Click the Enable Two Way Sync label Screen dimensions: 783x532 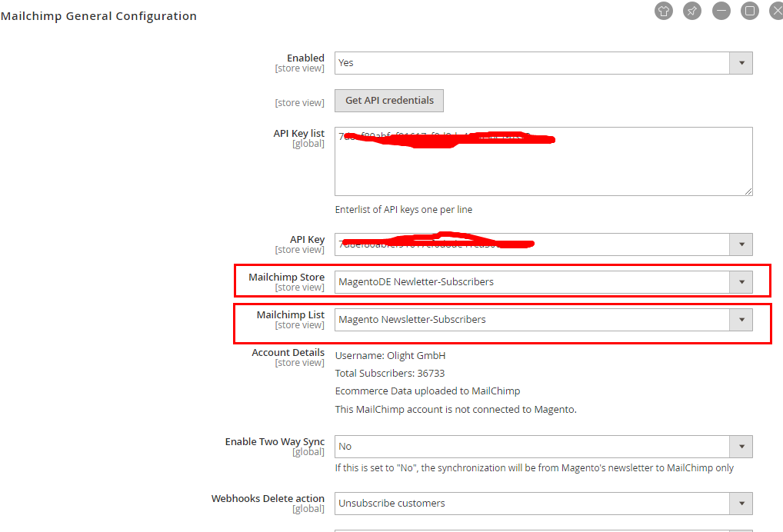(275, 442)
